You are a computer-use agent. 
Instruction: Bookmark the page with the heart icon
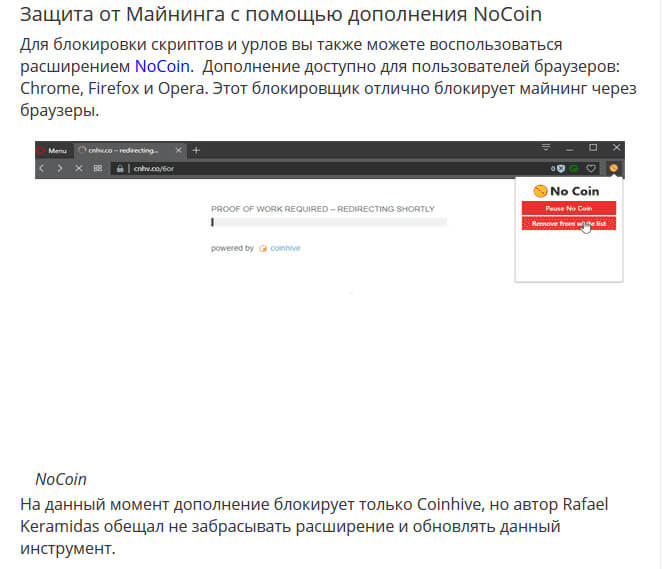(591, 169)
